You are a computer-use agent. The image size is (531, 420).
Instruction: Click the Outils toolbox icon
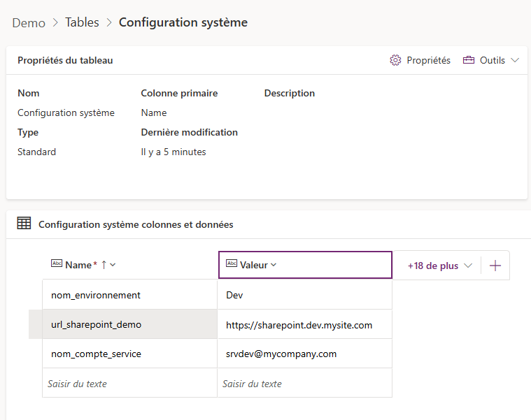coord(469,60)
